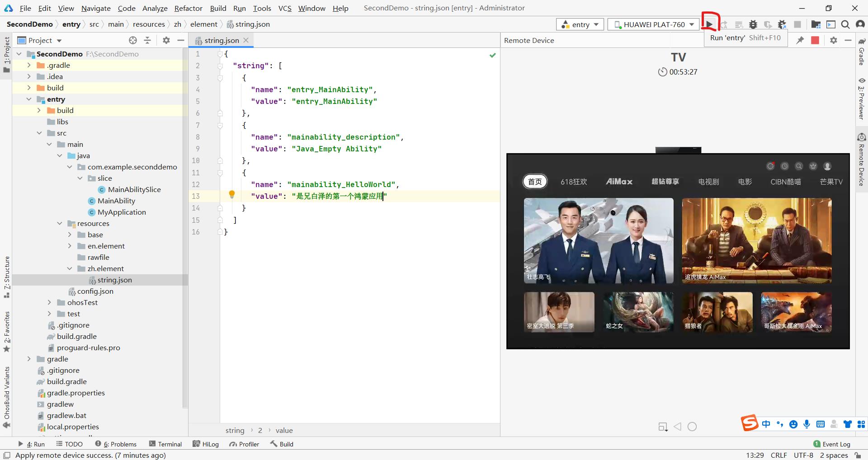Image resolution: width=868 pixels, height=460 pixels.
Task: Open the 追虎擒龙 movie thumbnail
Action: click(x=757, y=240)
